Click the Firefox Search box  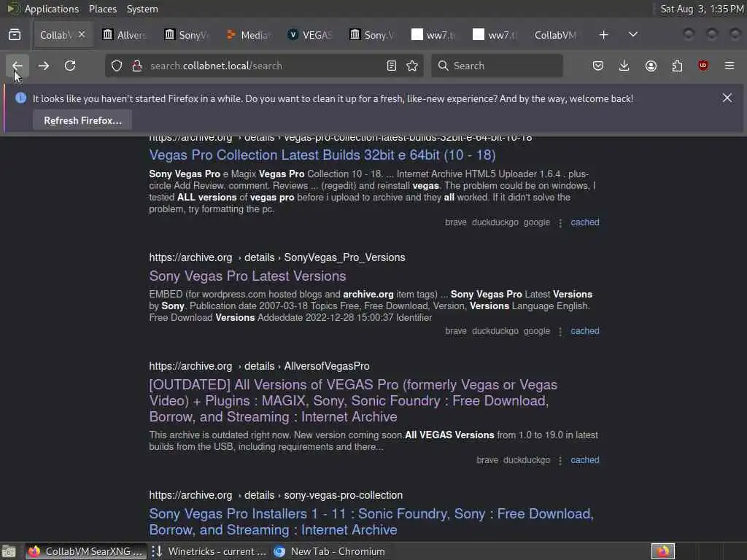click(498, 66)
